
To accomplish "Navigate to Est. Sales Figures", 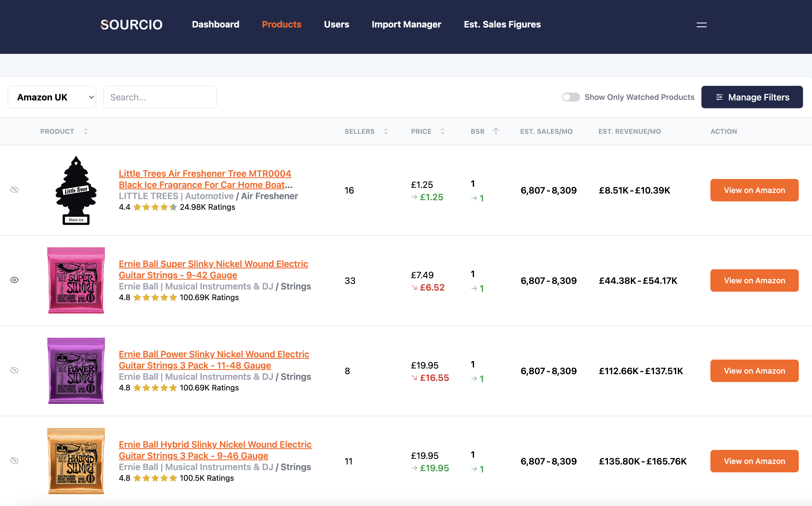I will (x=502, y=24).
